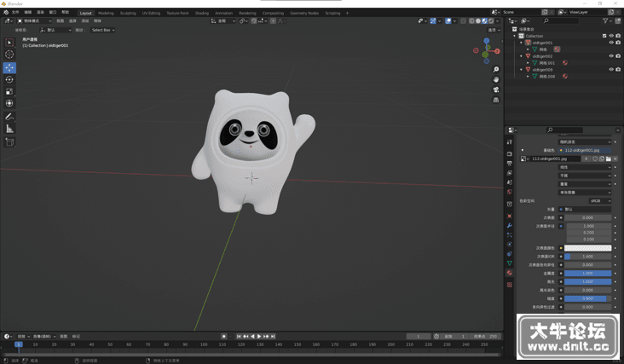Screen dimensions: 624x364
Task: Disable oldtiger001 in renders camera icon
Action: (x=618, y=43)
